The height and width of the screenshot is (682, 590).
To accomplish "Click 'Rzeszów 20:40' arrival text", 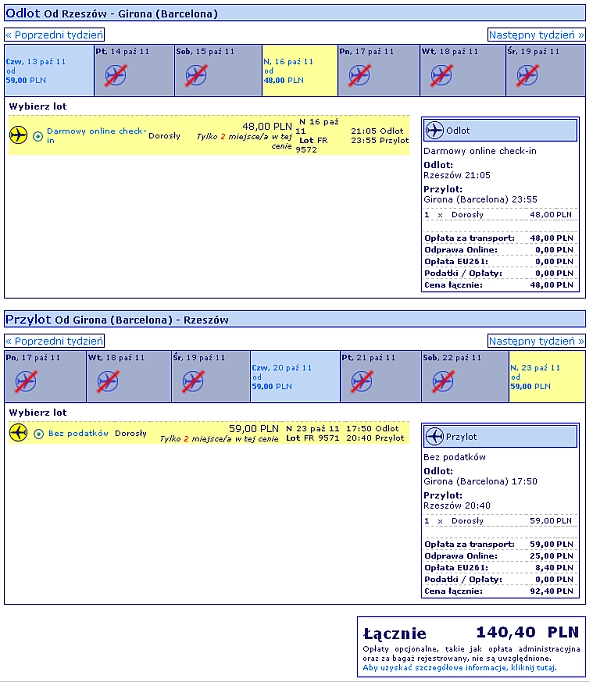I will click(x=457, y=506).
